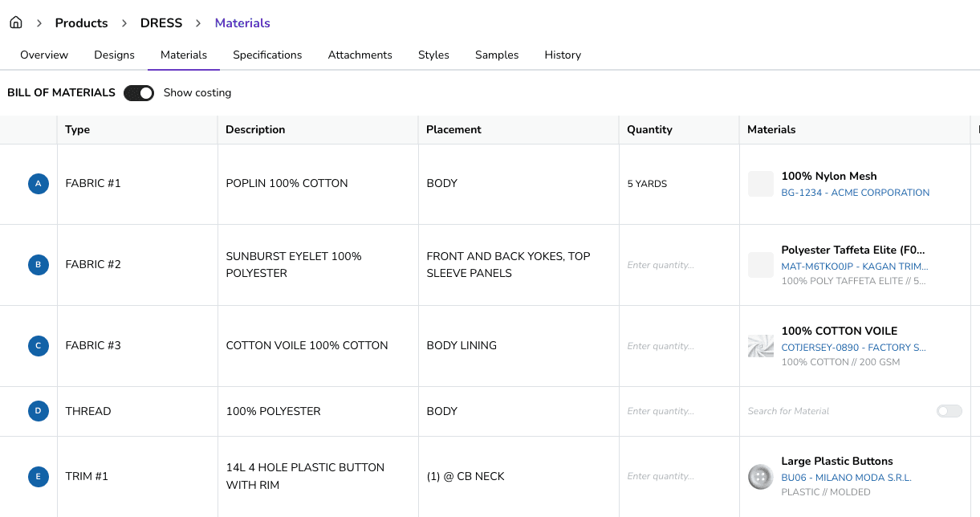980x517 pixels.
Task: Click the home icon in breadcrumb
Action: [16, 22]
